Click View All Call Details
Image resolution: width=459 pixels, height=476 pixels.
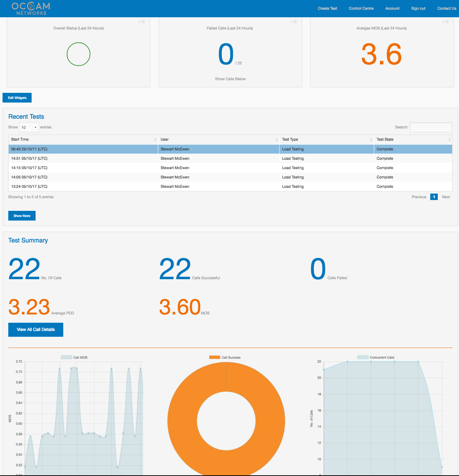pyautogui.click(x=36, y=330)
